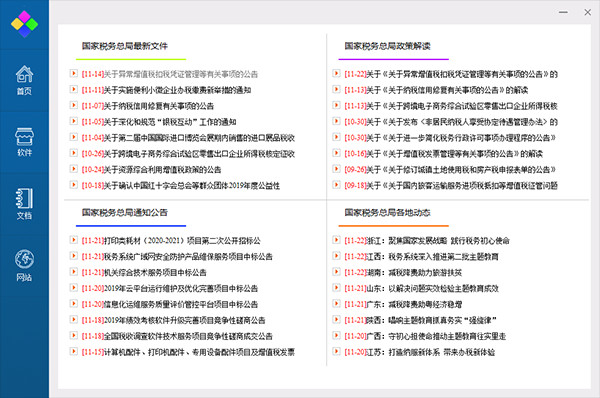Click arrow icon beside [11-05] 银税互动 notice
The height and width of the screenshot is (398, 600).
pyautogui.click(x=73, y=121)
